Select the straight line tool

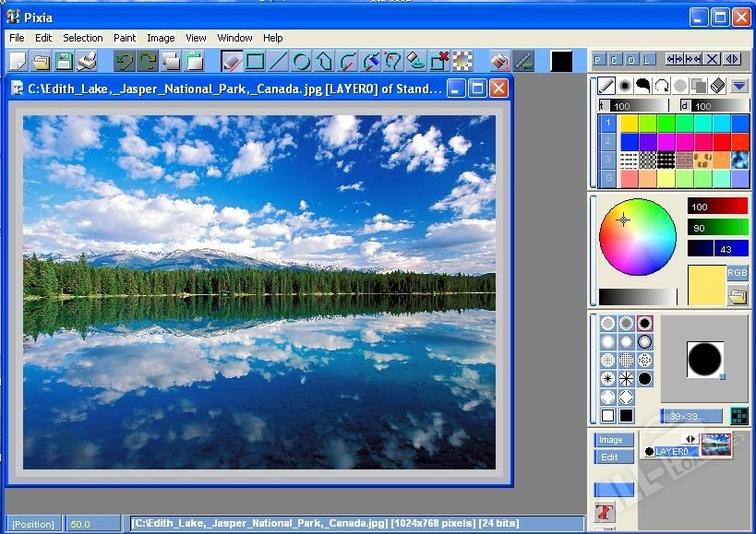pyautogui.click(x=278, y=62)
